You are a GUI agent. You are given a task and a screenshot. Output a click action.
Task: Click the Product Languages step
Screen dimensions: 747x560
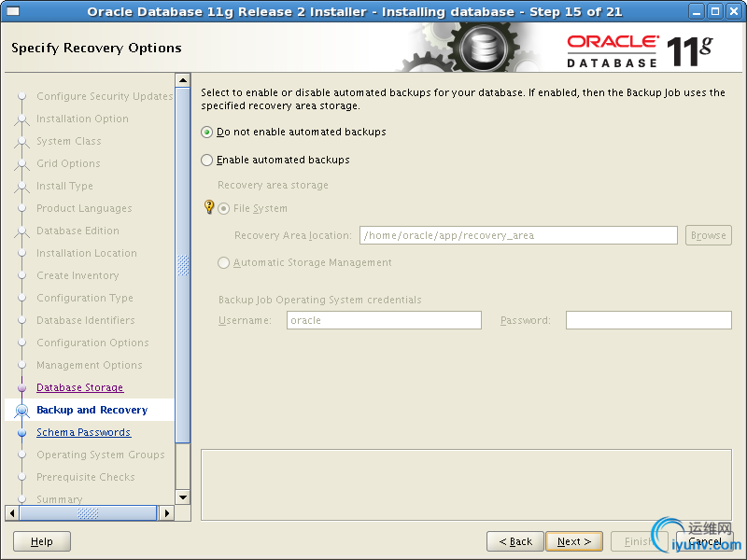(84, 208)
